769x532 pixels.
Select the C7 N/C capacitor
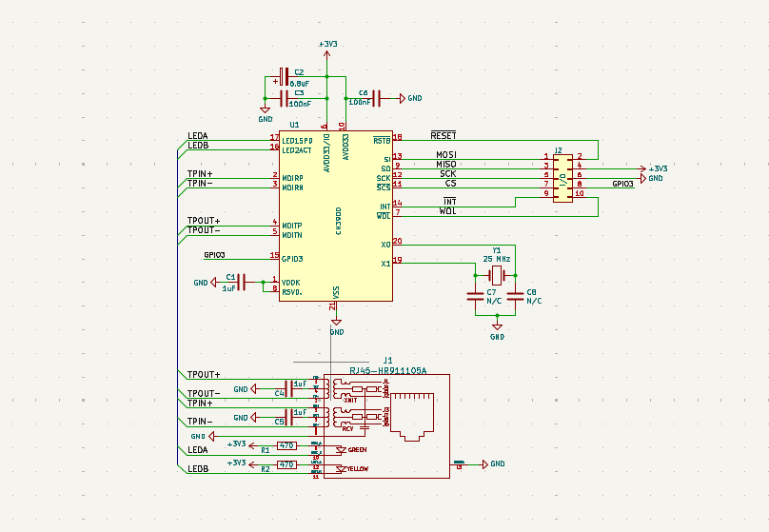pyautogui.click(x=476, y=296)
